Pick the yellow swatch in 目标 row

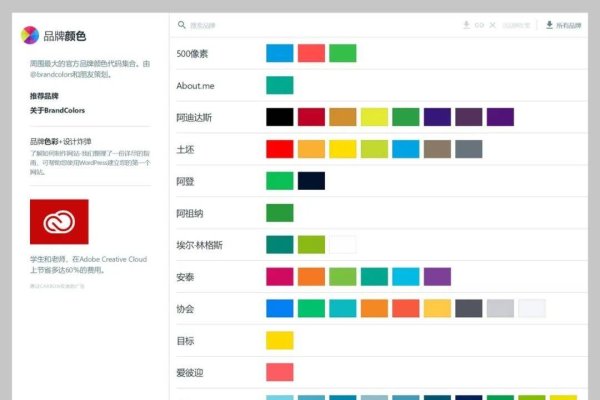[x=280, y=340]
